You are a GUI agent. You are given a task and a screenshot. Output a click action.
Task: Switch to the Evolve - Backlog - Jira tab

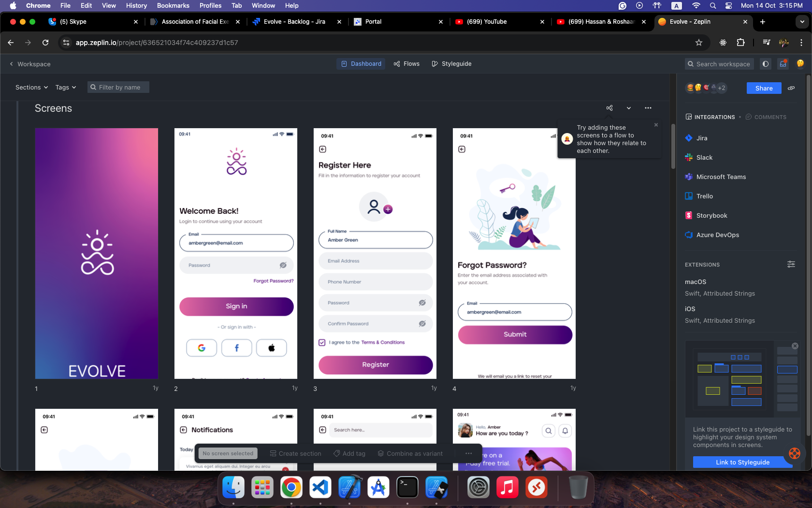pyautogui.click(x=296, y=22)
